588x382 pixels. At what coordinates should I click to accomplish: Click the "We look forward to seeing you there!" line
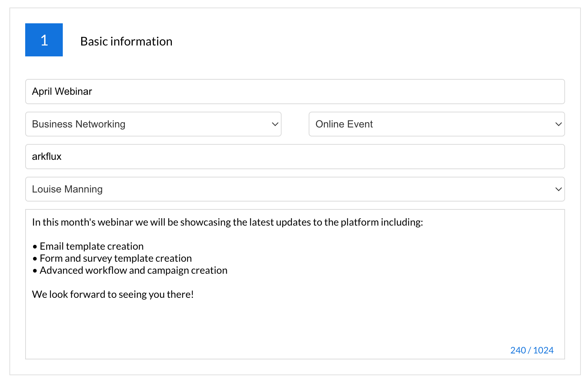[x=113, y=294]
